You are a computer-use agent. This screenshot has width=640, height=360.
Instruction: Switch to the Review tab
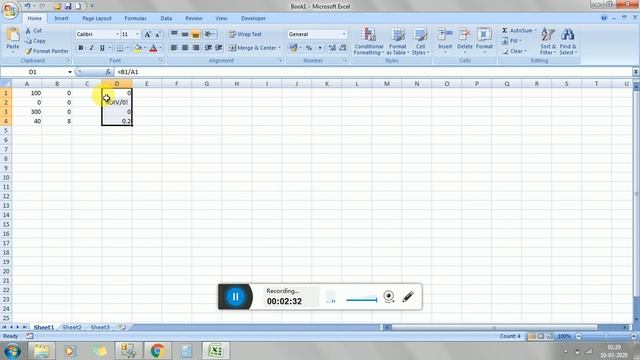coord(193,18)
